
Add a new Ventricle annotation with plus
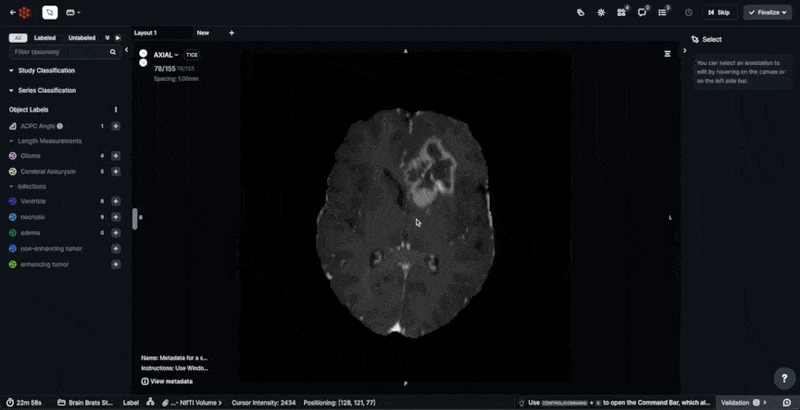(116, 201)
